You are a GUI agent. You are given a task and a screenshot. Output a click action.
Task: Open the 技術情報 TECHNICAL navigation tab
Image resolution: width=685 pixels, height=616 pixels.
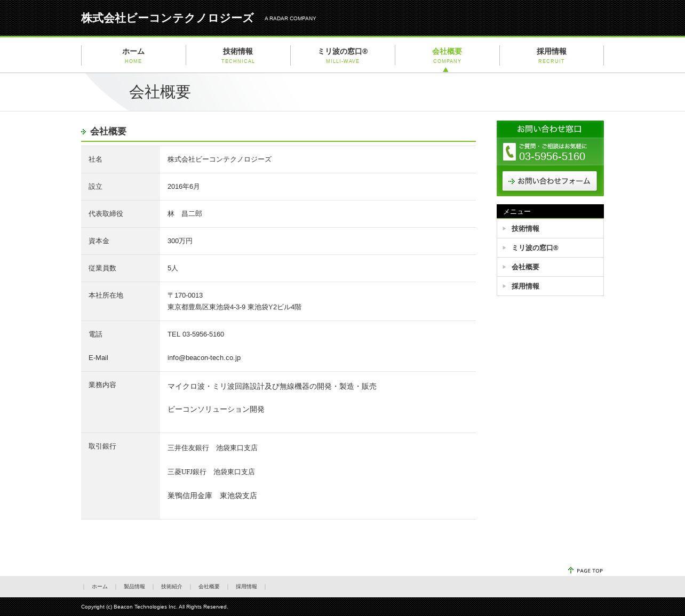pos(238,55)
